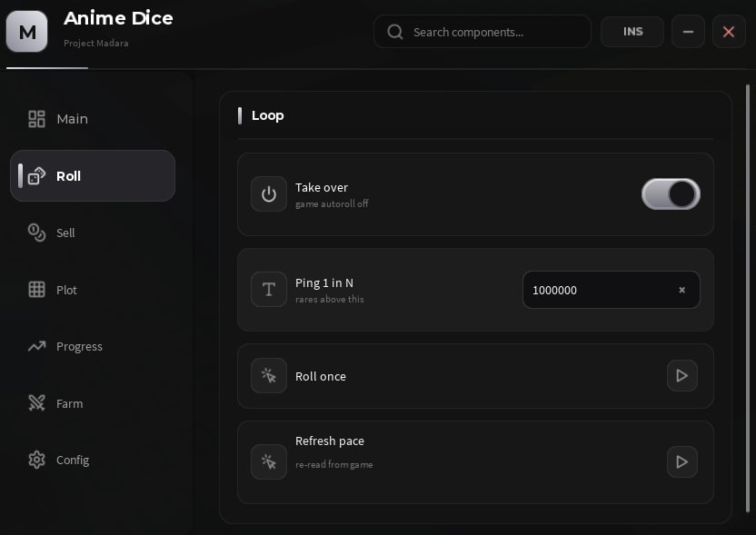The width and height of the screenshot is (756, 535).
Task: Open the Config gear icon
Action: point(36,460)
